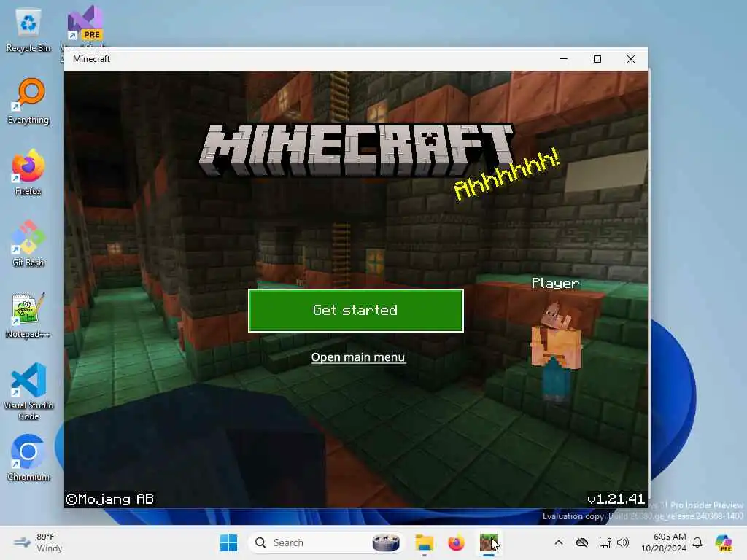This screenshot has width=747, height=560.
Task: Launch Firefox from the desktop shortcut
Action: 28,172
